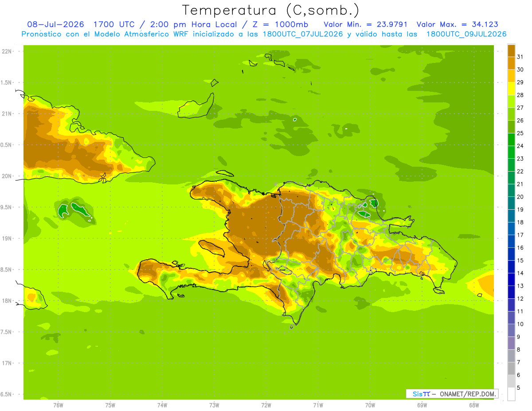Click the '9.5N' latitude label
Image resolution: width=532 pixels, height=411 pixels.
point(7,207)
